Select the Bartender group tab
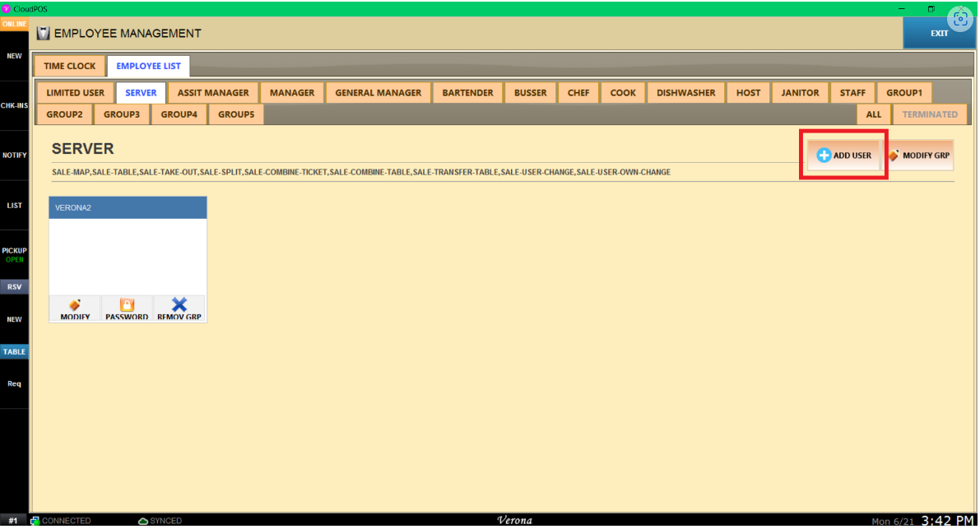Viewport: 980px width, 529px height. tap(467, 93)
